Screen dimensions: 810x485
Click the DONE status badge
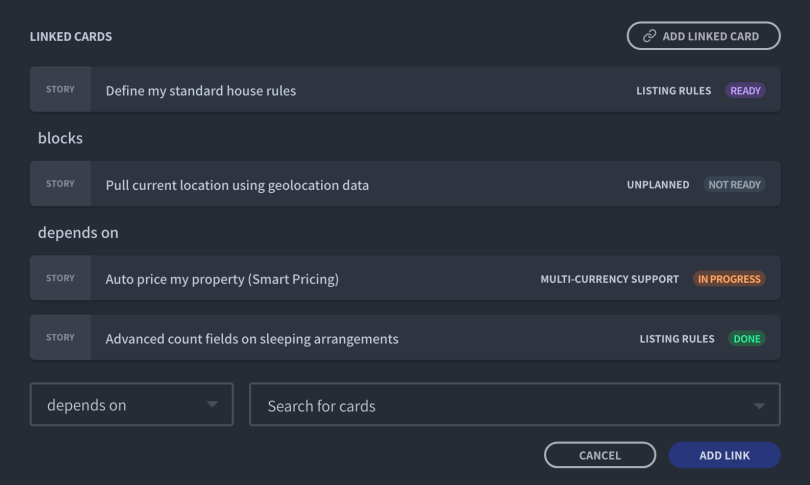pos(747,339)
